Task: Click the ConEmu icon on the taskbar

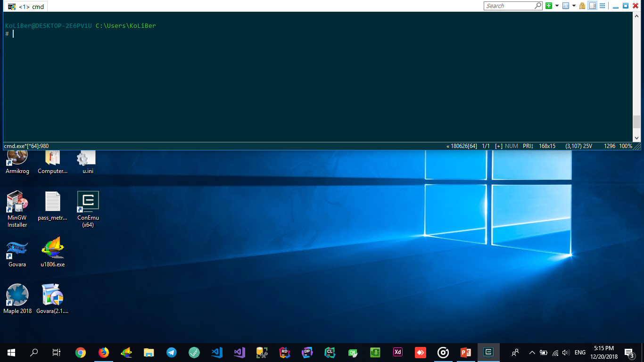Action: point(488,352)
